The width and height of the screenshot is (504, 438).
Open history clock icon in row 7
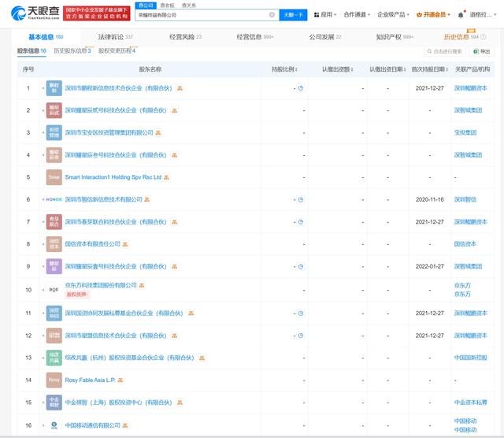[301, 222]
